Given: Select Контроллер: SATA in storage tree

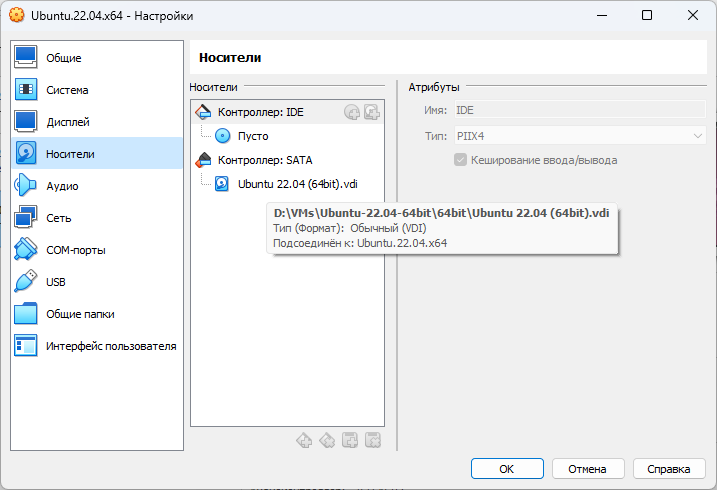Looking at the screenshot, I should [x=265, y=160].
